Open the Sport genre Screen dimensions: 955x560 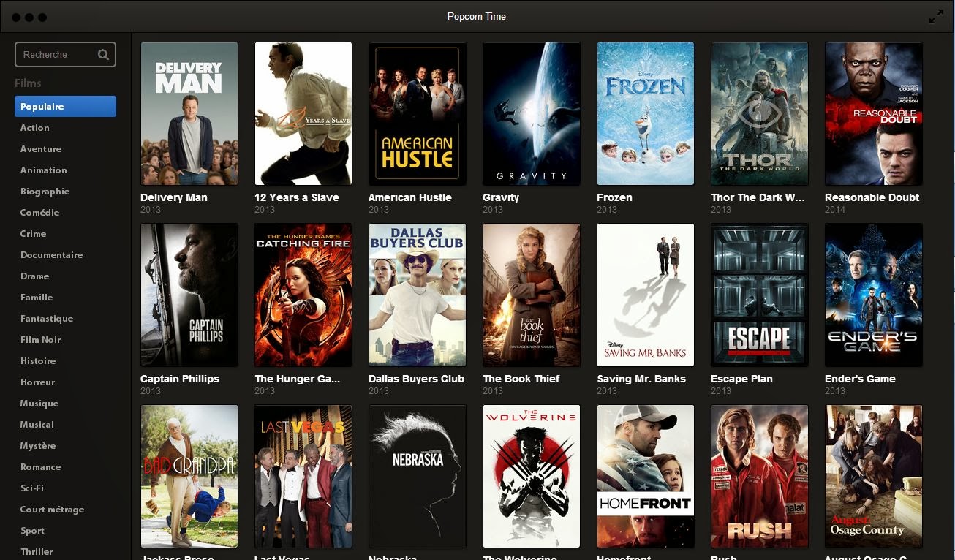[x=33, y=531]
